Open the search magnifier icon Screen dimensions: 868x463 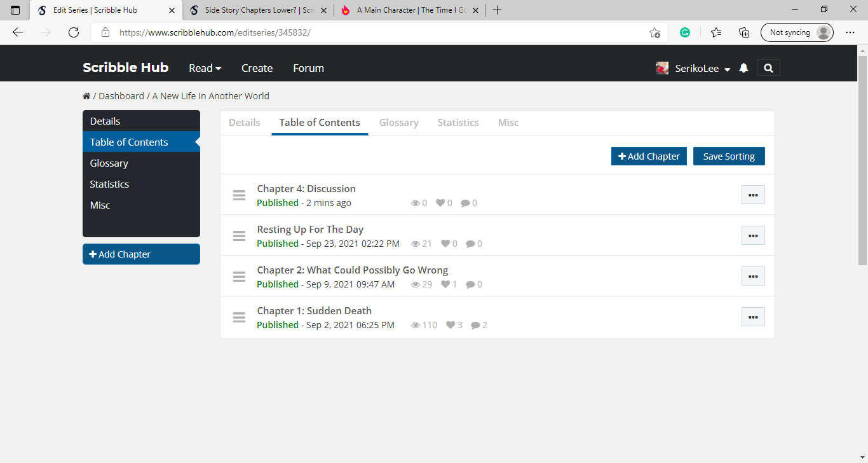pyautogui.click(x=768, y=68)
